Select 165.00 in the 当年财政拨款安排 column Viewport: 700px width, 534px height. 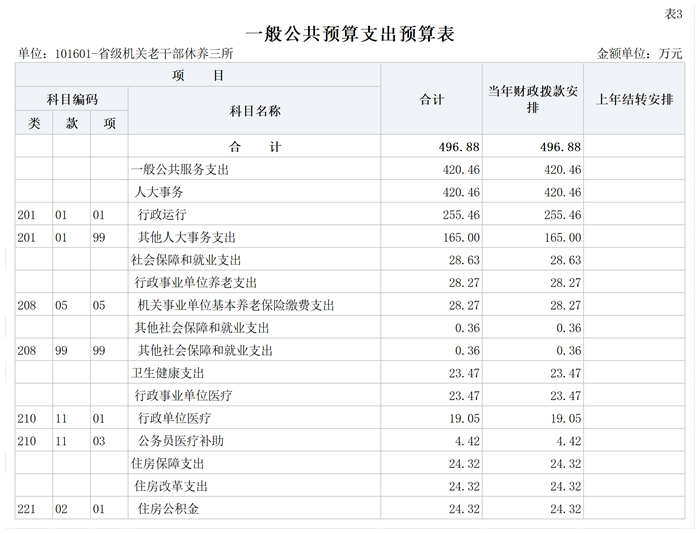pos(560,237)
